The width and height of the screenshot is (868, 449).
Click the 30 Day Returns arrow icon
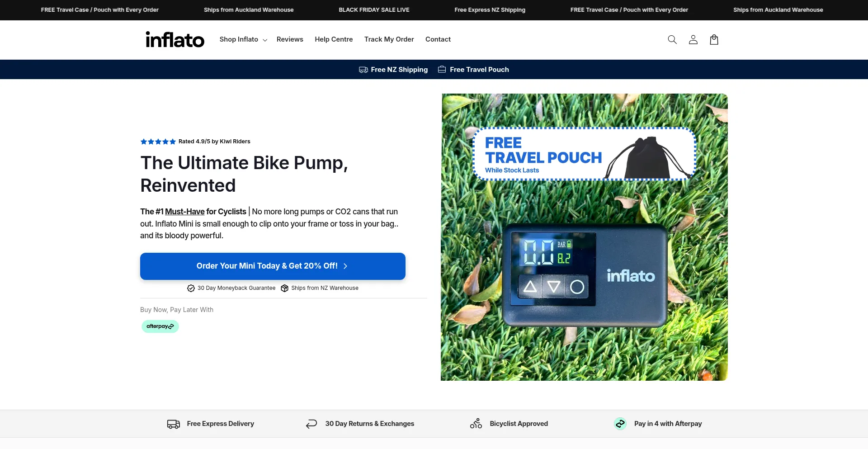tap(311, 424)
